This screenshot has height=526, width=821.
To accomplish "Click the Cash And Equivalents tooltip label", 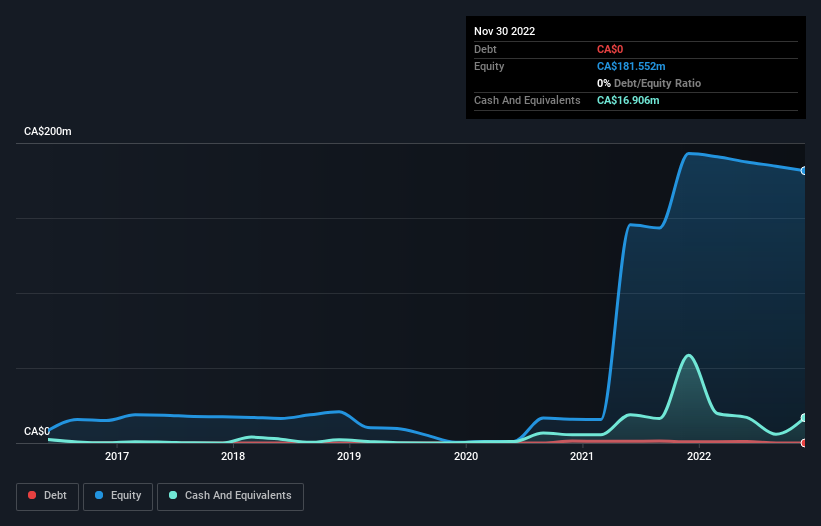I will click(527, 100).
